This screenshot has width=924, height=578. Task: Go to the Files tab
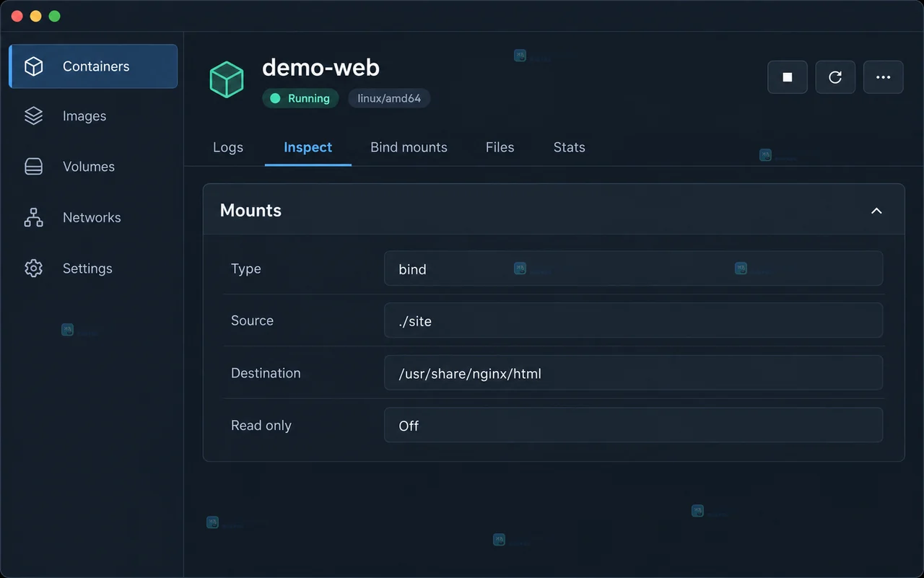(500, 147)
